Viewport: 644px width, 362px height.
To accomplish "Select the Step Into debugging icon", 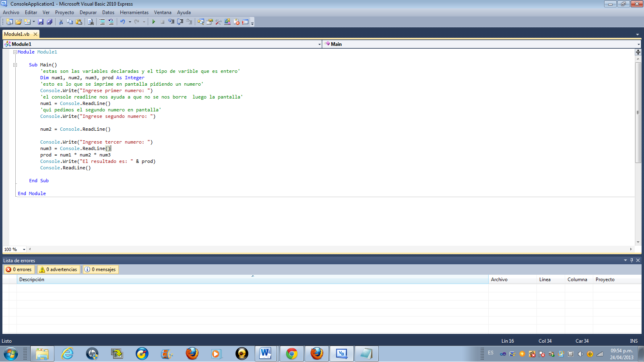I will [172, 22].
